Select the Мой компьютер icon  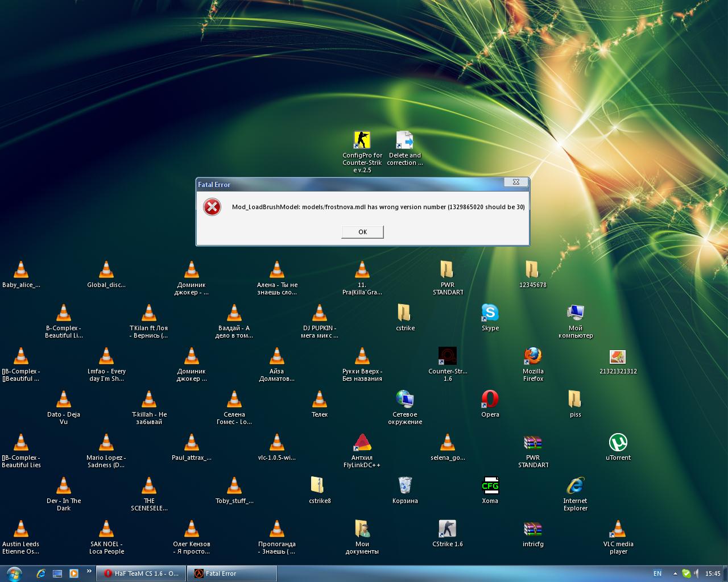[x=575, y=313]
